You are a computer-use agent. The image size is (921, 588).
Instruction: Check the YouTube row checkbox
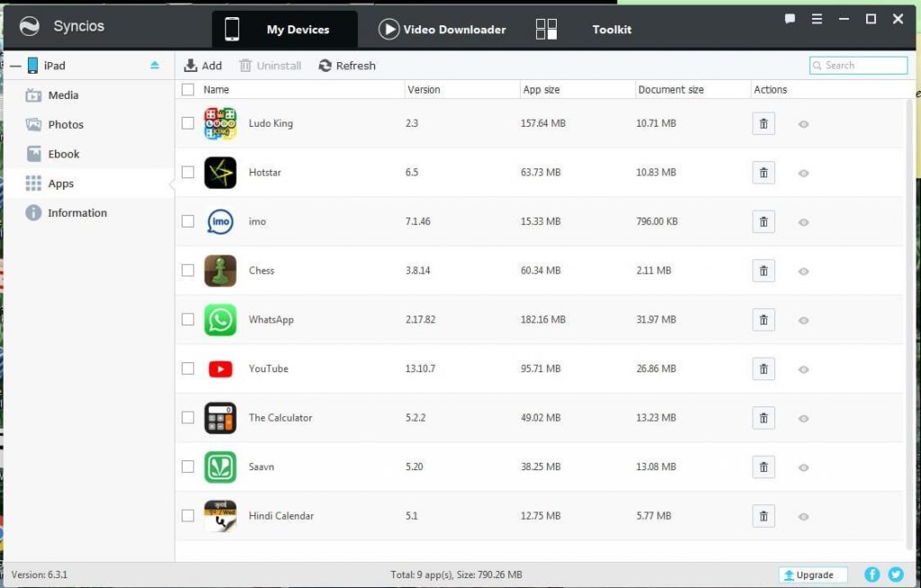(188, 369)
